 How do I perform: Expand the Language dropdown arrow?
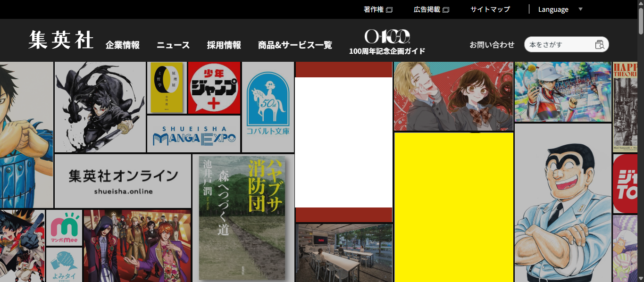point(580,9)
